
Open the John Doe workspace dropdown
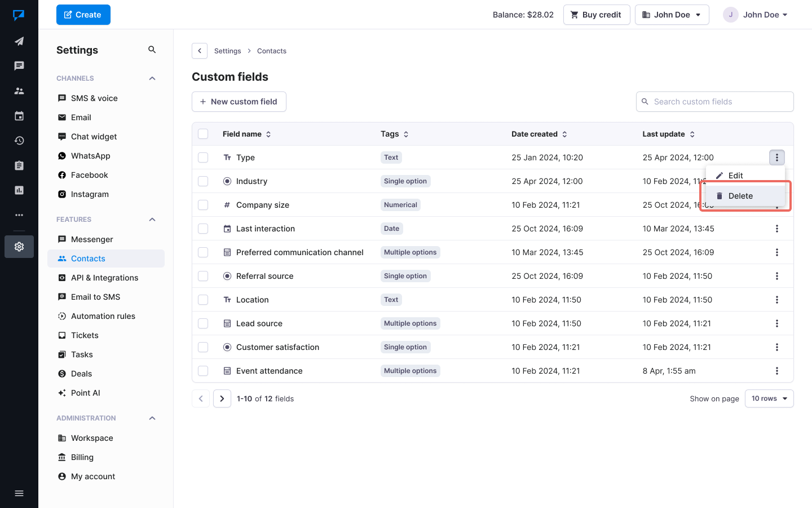(671, 15)
